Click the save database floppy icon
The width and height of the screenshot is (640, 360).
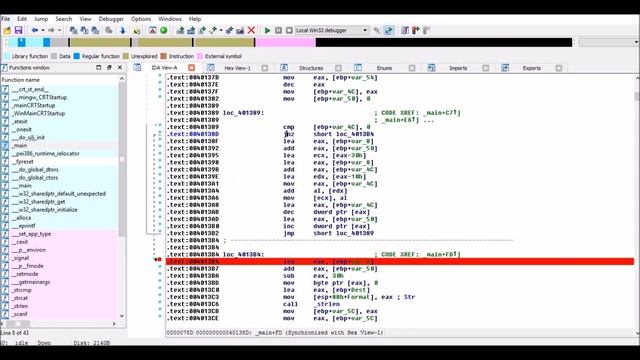(18, 30)
